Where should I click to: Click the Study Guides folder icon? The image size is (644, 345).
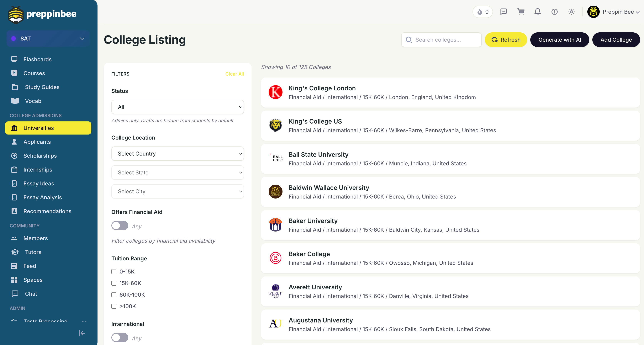[15, 87]
